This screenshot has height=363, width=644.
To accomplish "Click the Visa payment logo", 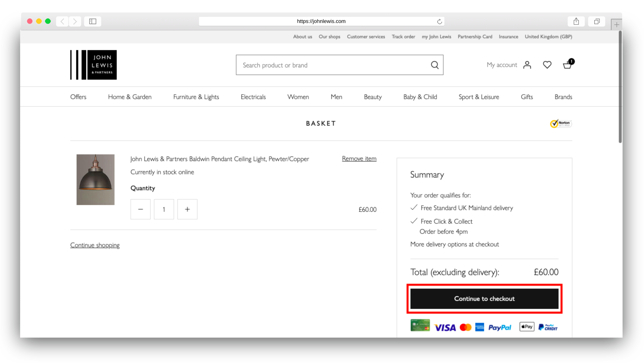I will (x=445, y=327).
